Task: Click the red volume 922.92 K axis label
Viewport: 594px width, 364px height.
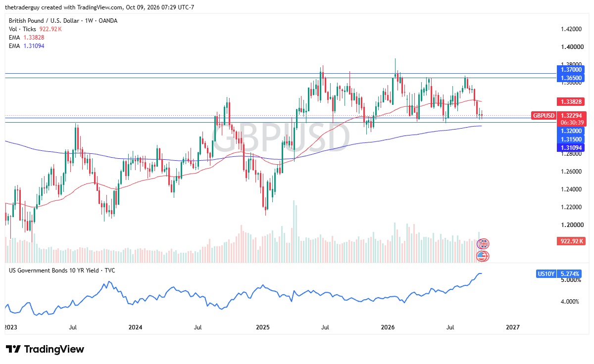Action: (x=571, y=241)
